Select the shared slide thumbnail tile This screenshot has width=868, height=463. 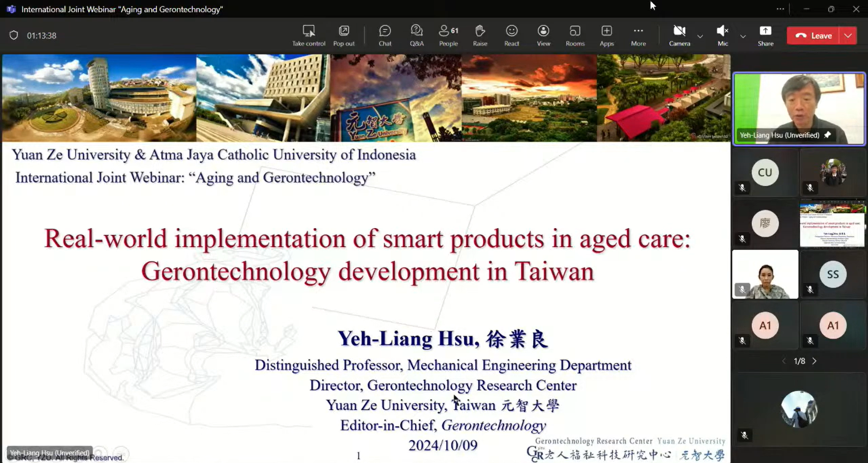832,224
